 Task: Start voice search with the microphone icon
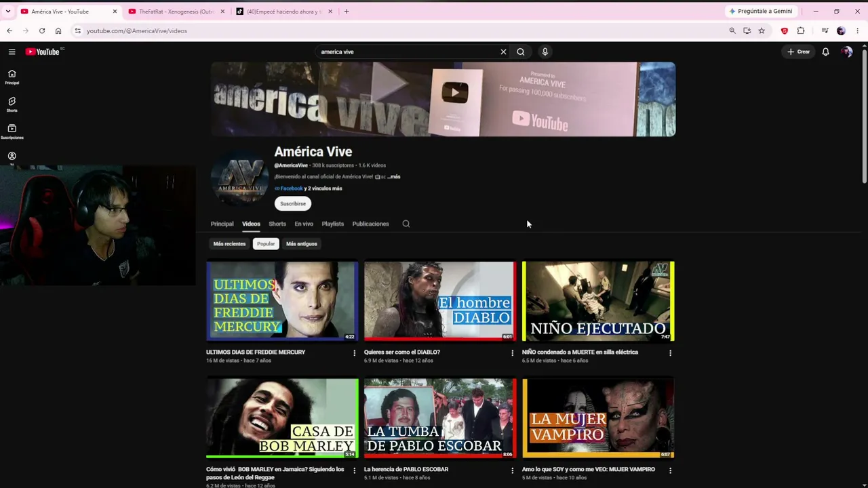[545, 52]
